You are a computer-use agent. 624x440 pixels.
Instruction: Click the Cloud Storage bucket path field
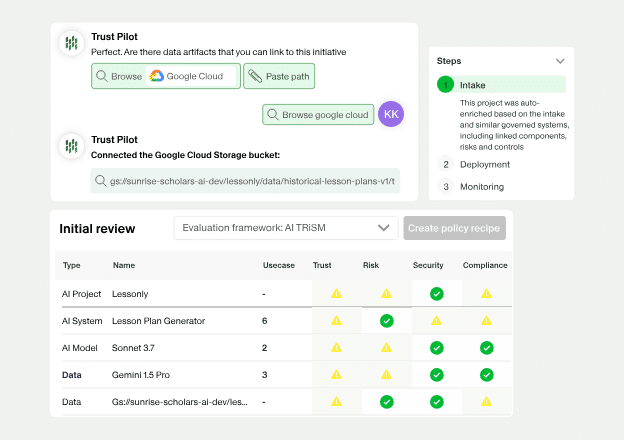(x=245, y=181)
